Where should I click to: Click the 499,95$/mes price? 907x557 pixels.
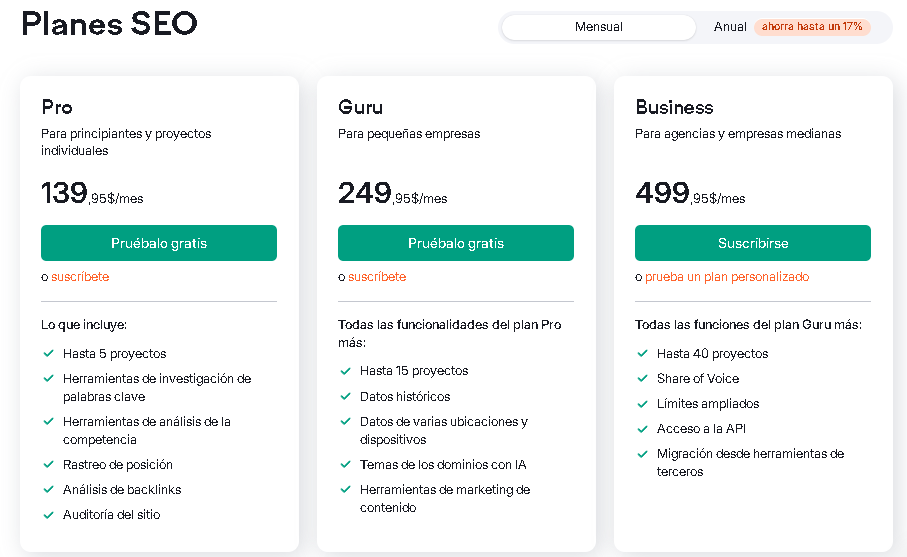pyautogui.click(x=690, y=193)
